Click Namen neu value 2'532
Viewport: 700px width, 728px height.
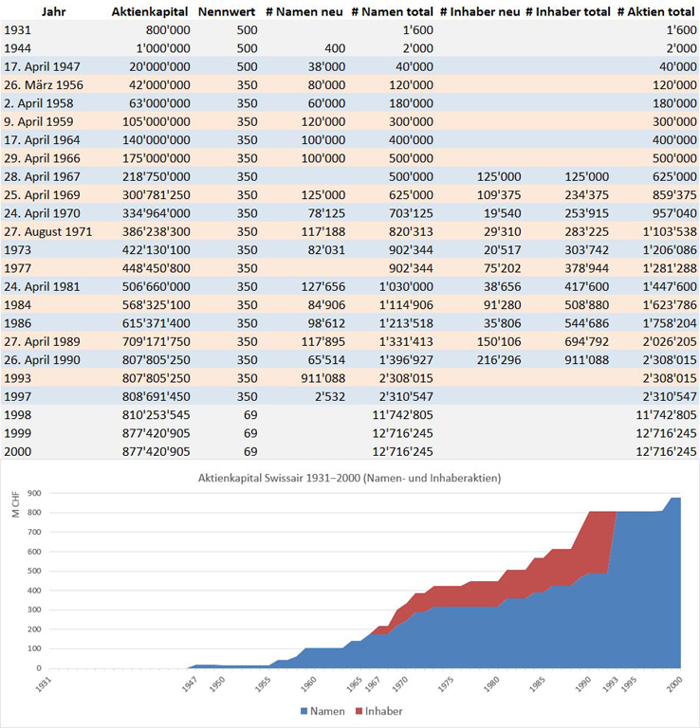click(330, 396)
